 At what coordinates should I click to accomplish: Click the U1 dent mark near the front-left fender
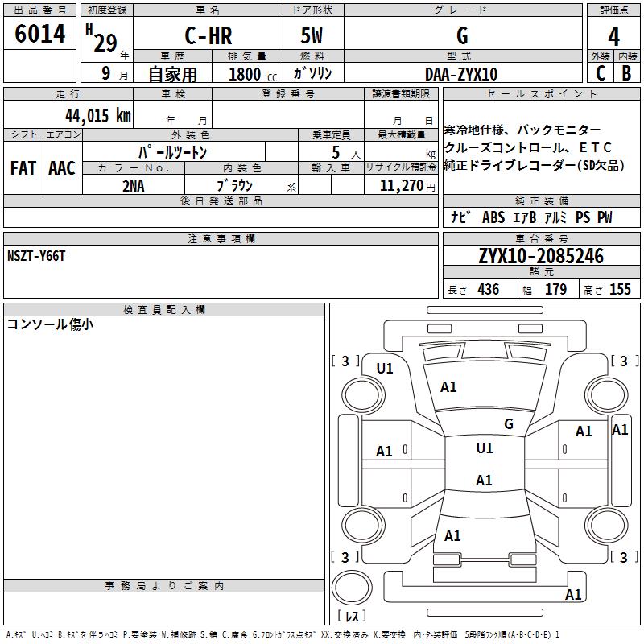(x=385, y=369)
